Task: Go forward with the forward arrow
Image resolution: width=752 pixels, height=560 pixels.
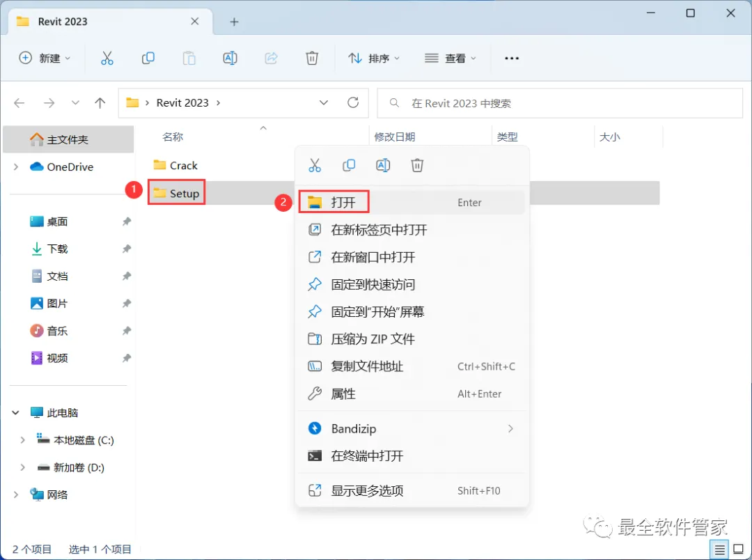Action: pyautogui.click(x=49, y=102)
